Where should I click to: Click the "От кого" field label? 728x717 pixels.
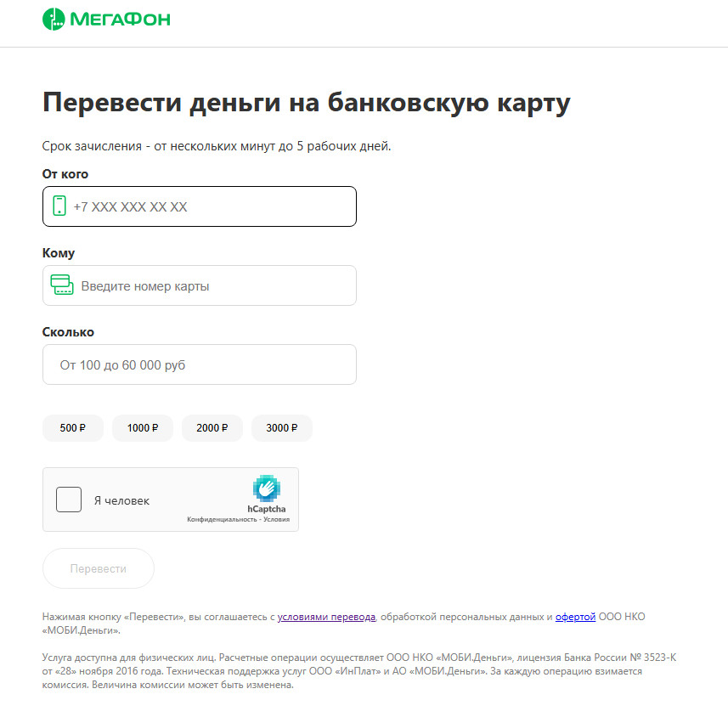pyautogui.click(x=65, y=174)
